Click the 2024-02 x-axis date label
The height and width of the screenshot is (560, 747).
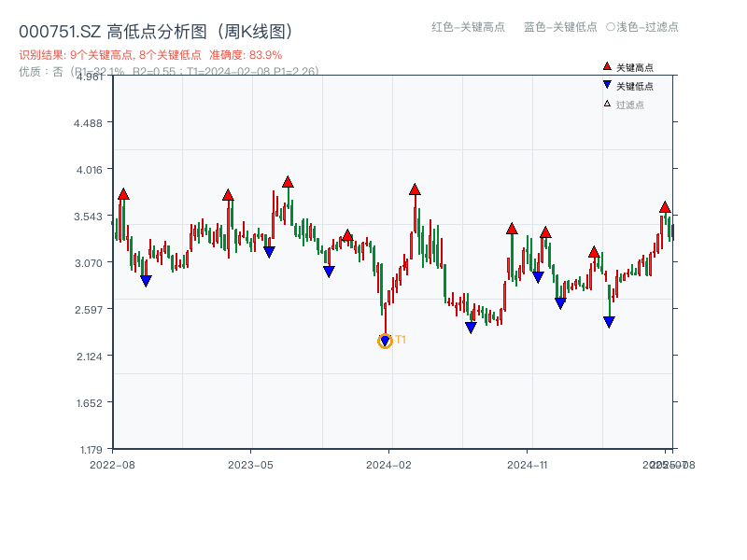pos(388,465)
